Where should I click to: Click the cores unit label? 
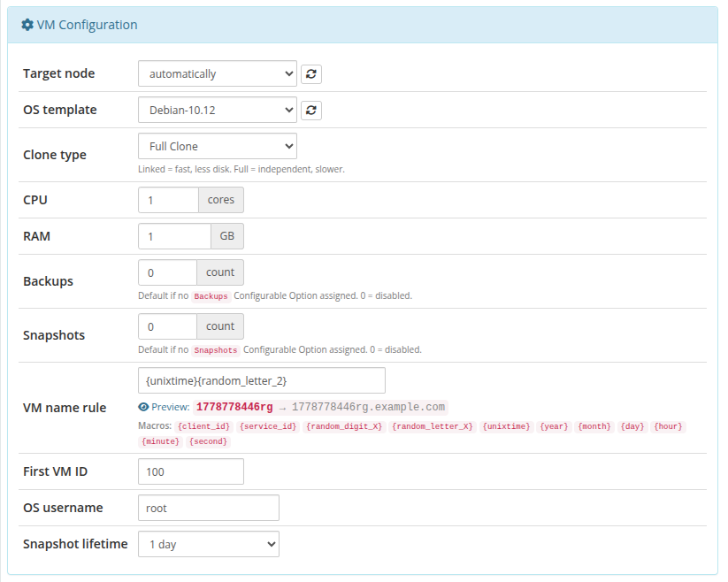[221, 200]
